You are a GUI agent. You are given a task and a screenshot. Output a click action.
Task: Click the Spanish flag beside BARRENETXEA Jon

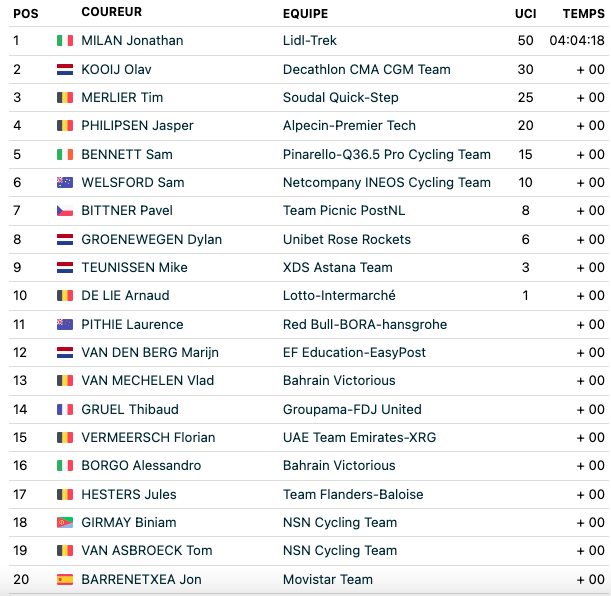pos(65,579)
